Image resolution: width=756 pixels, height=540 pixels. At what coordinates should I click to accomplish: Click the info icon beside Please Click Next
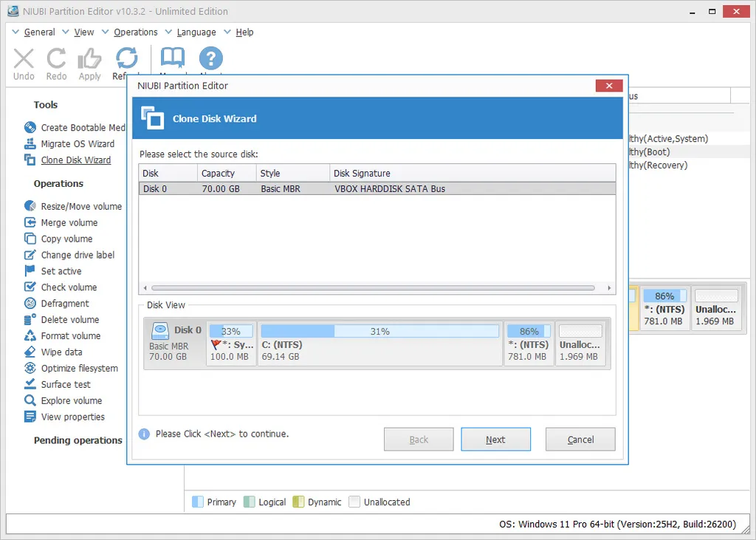[x=144, y=434]
